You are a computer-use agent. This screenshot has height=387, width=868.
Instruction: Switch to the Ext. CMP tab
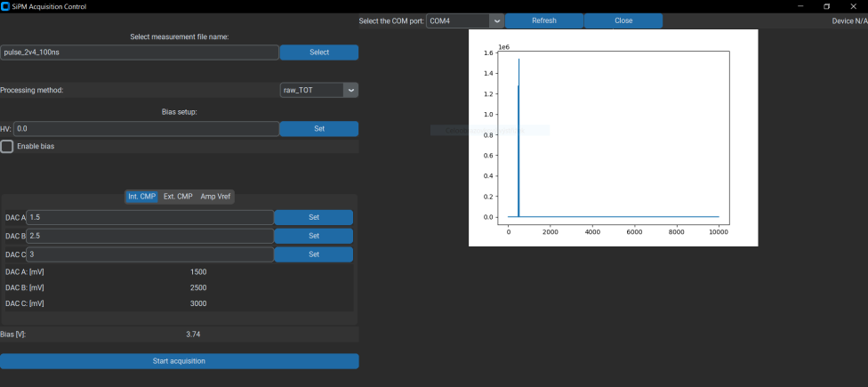(x=178, y=197)
